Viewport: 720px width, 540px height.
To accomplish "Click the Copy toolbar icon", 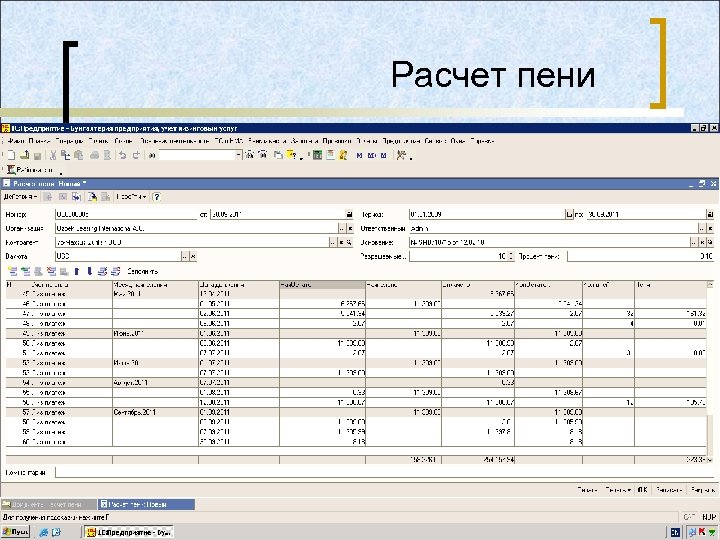I will [65, 155].
